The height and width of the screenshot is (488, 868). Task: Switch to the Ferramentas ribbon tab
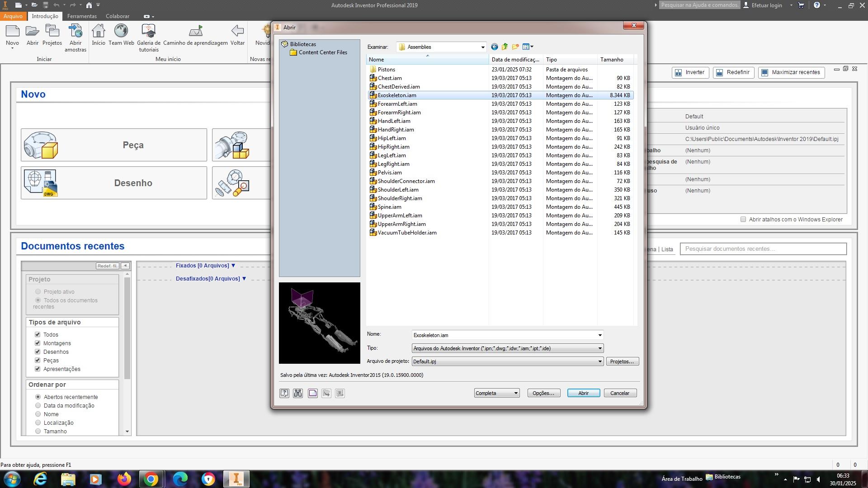(82, 16)
